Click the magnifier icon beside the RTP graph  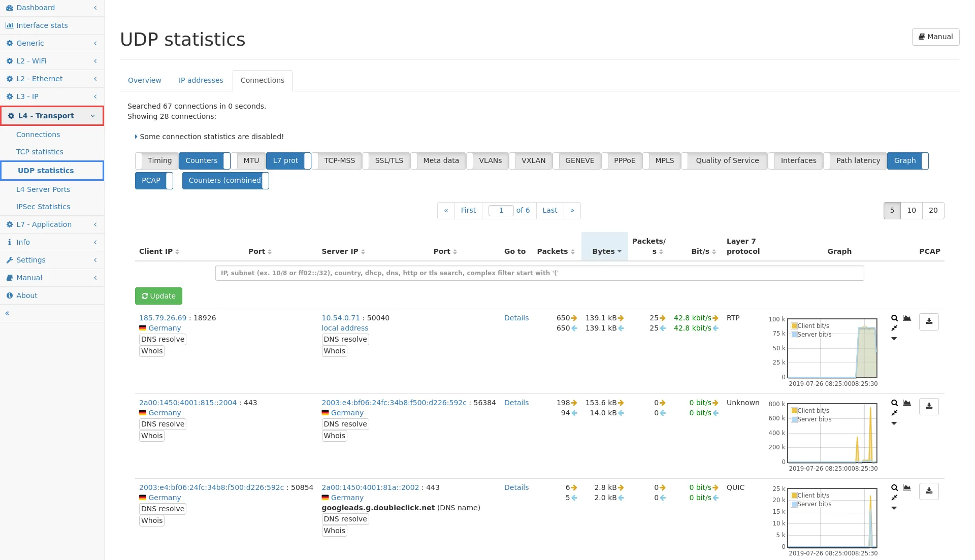tap(894, 318)
